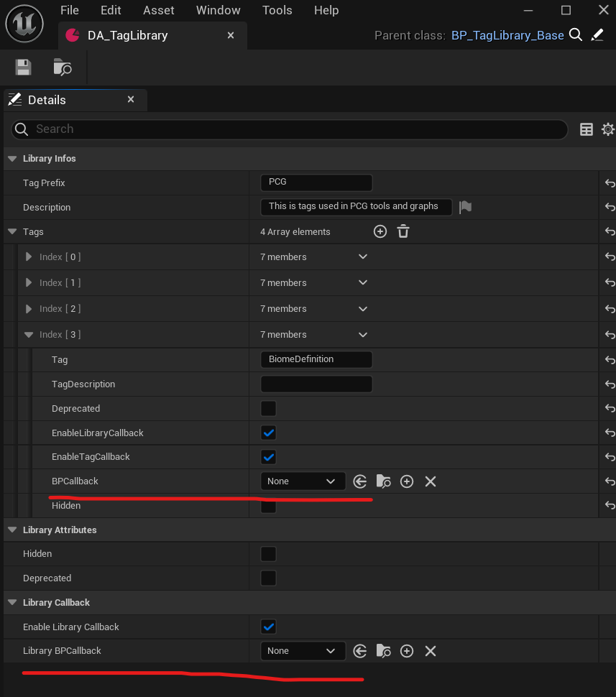Disable the Enable Library Callback checkbox
The width and height of the screenshot is (616, 697).
pyautogui.click(x=268, y=627)
